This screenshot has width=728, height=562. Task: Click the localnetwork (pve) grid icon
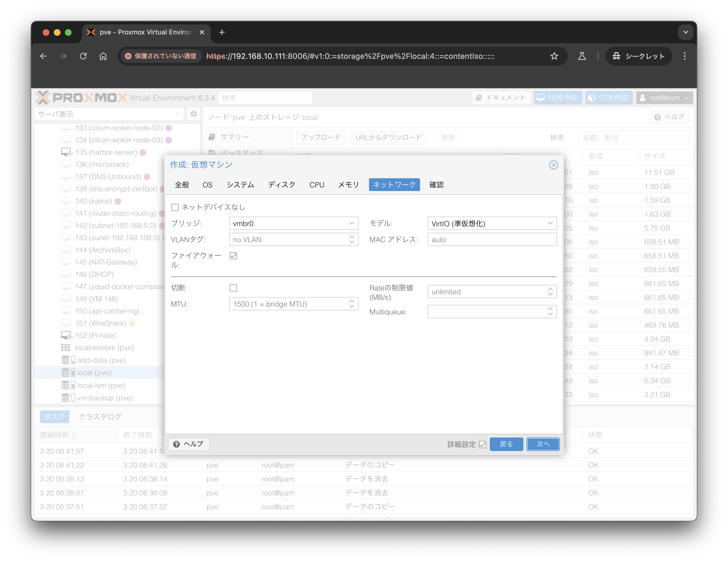(x=66, y=348)
